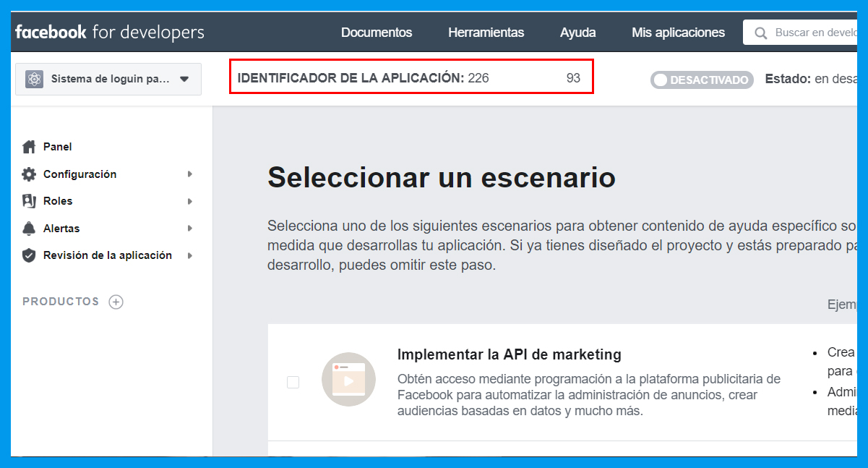
Task: Open the Herramientas menu
Action: click(x=486, y=33)
